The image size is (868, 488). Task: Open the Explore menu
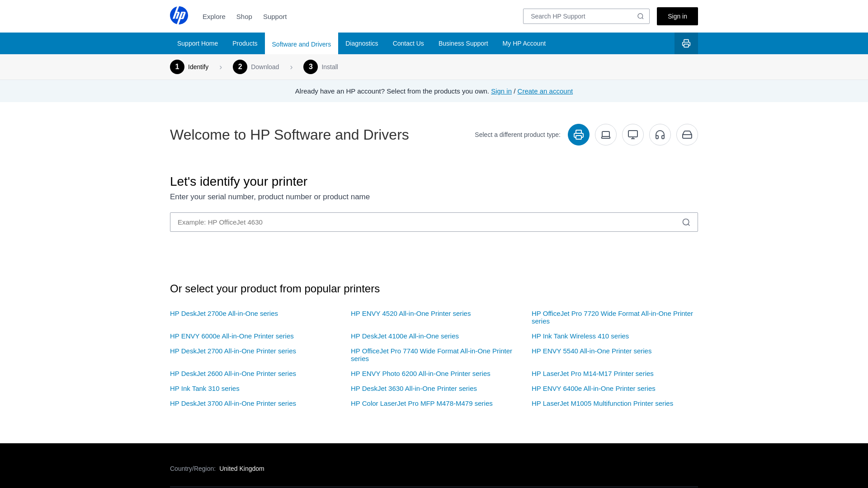[214, 17]
